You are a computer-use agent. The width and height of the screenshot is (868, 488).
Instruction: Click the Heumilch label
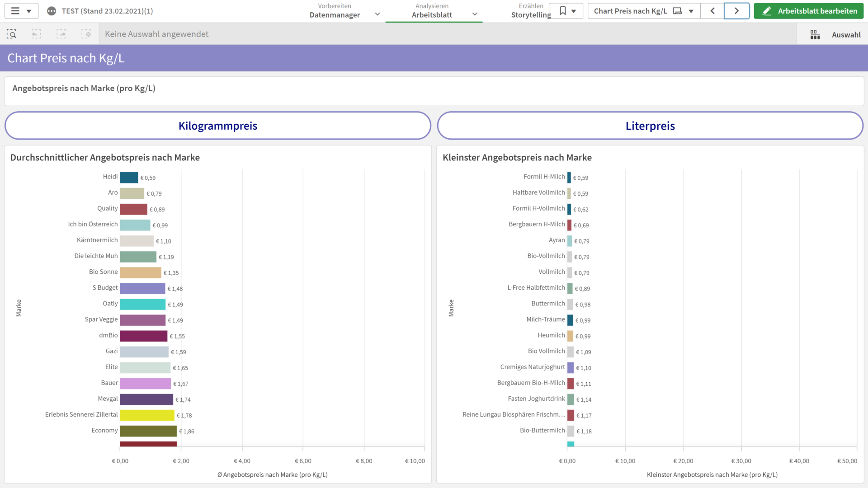[x=551, y=335]
